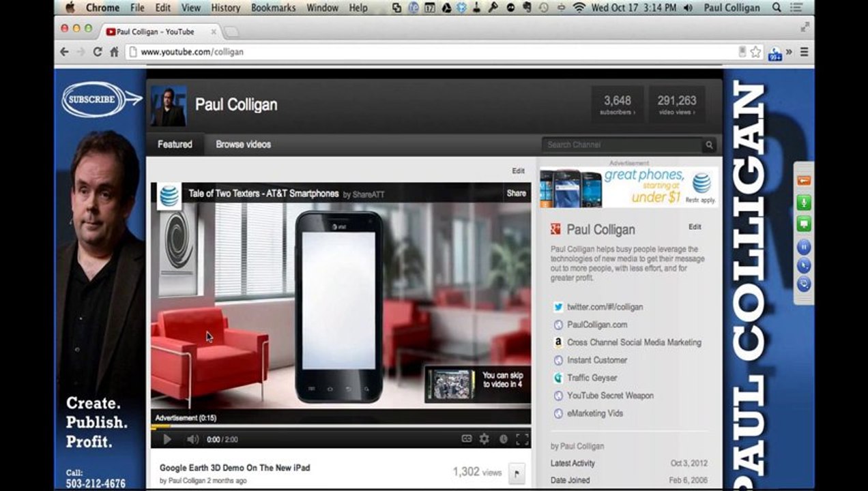Open the Chrome application menu
Viewport: 868px width, 491px height.
[102, 8]
